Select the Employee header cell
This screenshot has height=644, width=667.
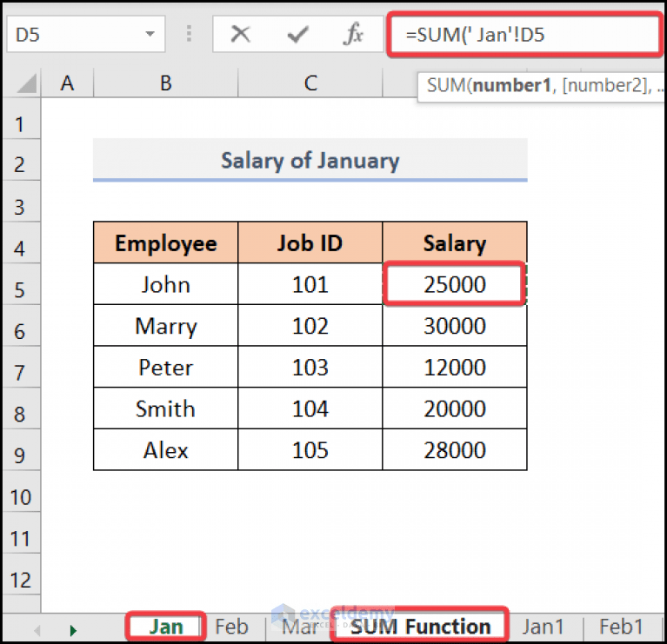point(166,242)
